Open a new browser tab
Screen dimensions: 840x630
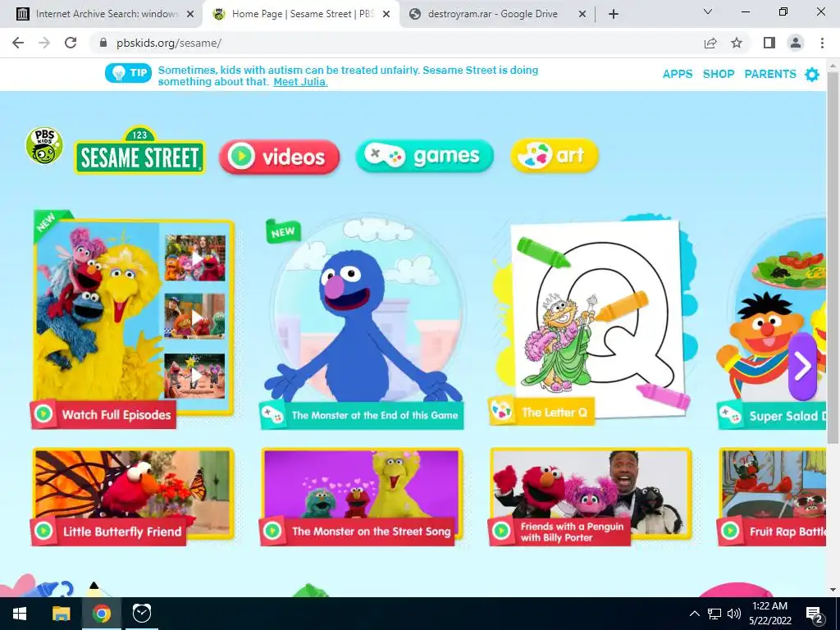click(x=614, y=15)
